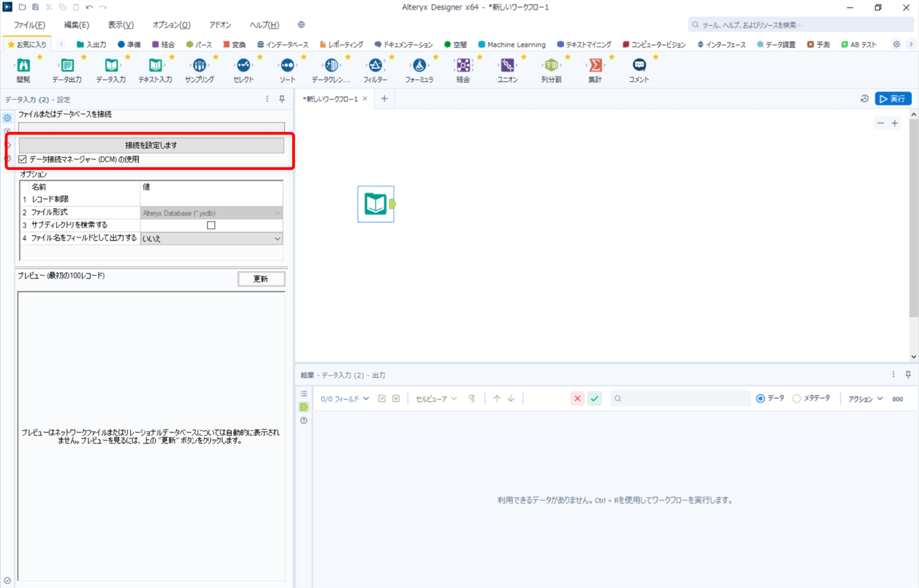Select the テキスト入力 tool icon
Screen dimensions: 919x588
[155, 65]
